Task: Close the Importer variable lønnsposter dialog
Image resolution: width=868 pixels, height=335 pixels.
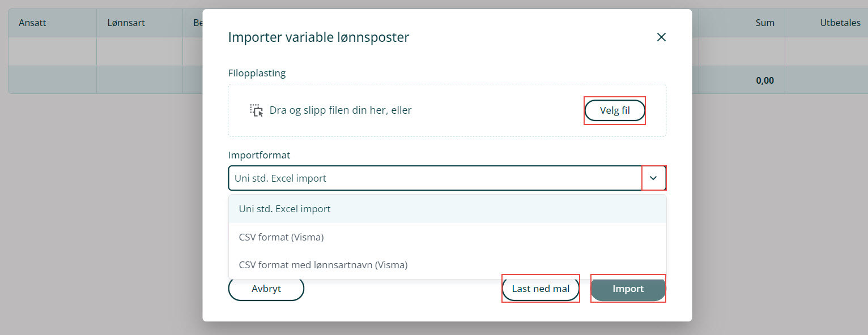Action: tap(661, 37)
